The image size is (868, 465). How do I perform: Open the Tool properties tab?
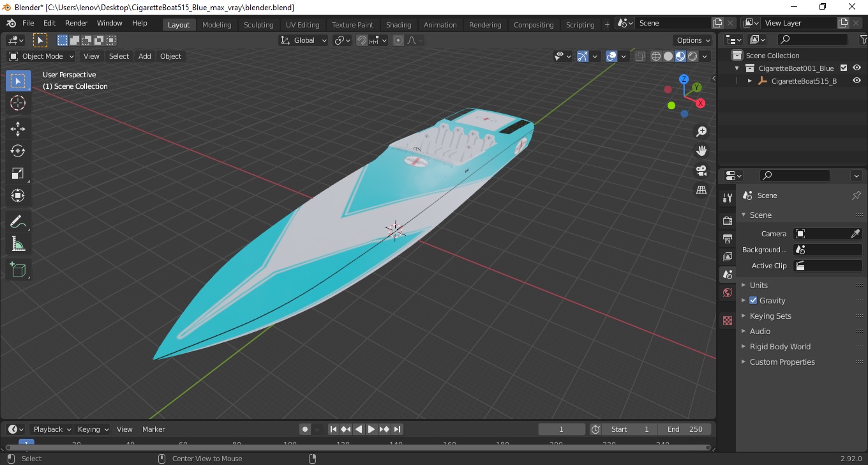coord(728,197)
